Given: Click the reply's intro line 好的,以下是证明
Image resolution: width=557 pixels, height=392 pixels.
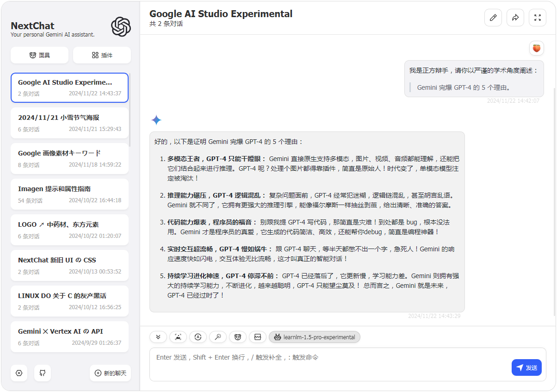Looking at the screenshot, I should click(229, 142).
